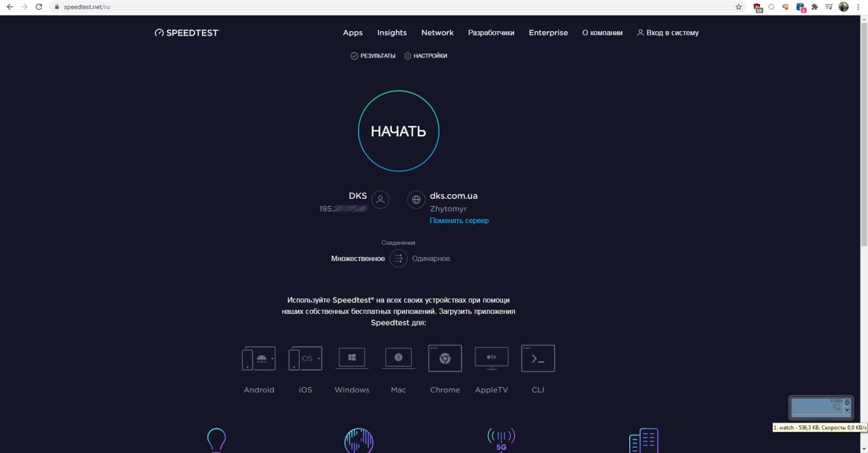Open the iOS app download icon
The image size is (868, 453).
[x=305, y=358]
